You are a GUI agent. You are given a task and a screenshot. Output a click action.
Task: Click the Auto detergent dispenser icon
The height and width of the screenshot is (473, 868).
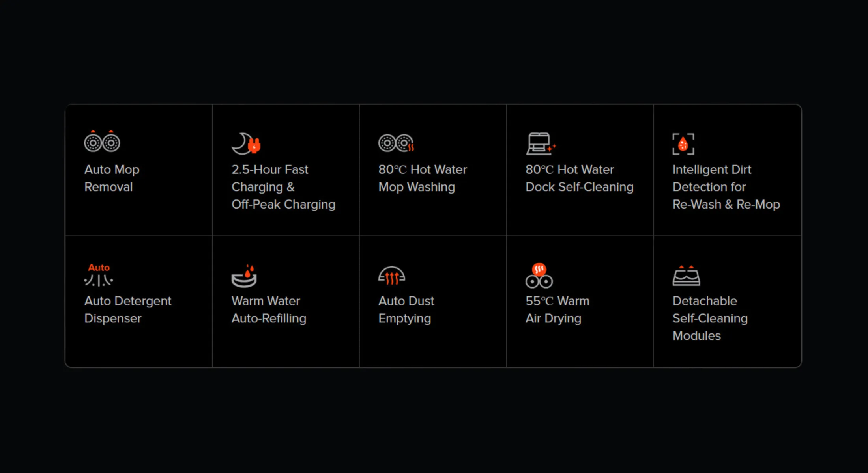[x=99, y=275]
